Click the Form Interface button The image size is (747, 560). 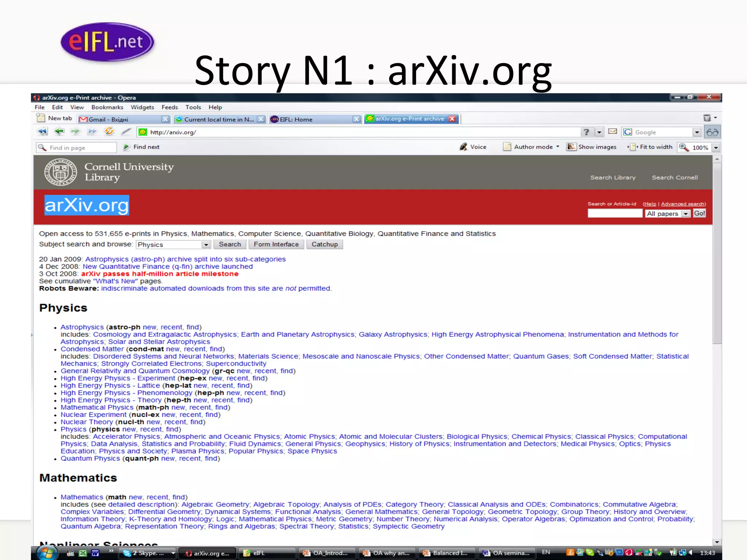[x=276, y=244]
